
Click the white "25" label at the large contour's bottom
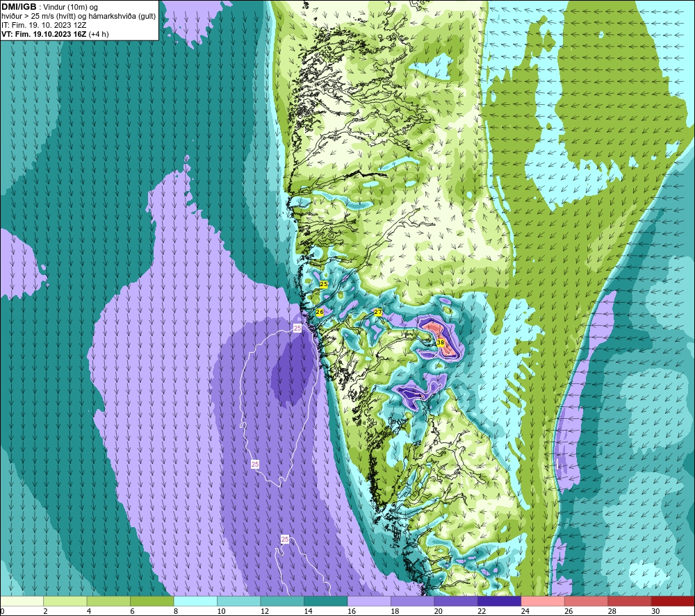pos(255,464)
